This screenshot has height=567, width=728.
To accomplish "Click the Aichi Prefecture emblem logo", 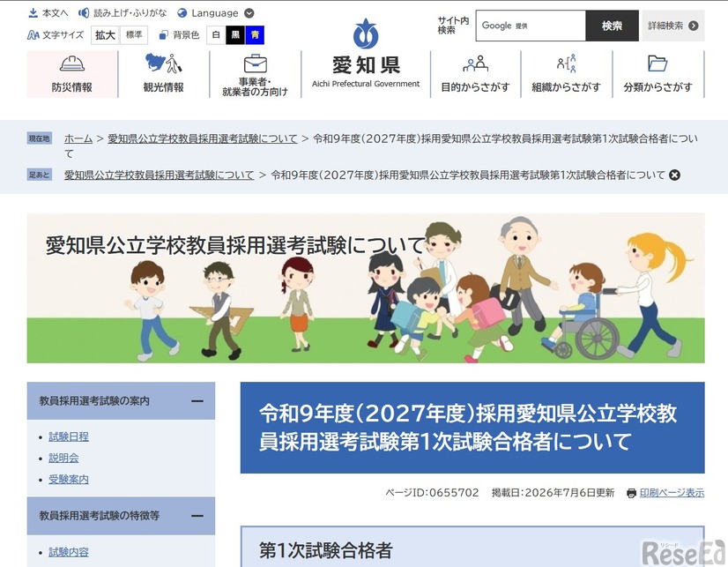I will 366,34.
